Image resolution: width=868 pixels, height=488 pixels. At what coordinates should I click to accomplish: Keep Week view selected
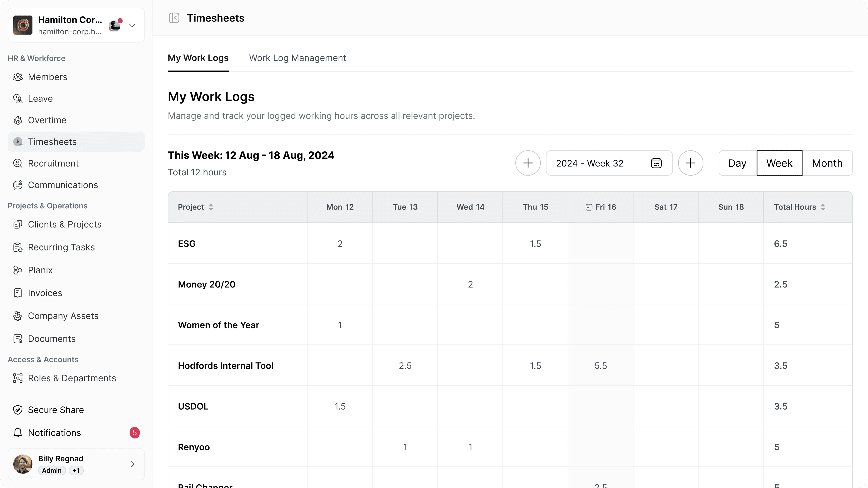[779, 163]
